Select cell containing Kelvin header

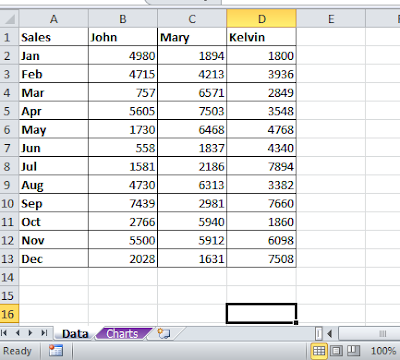261,37
